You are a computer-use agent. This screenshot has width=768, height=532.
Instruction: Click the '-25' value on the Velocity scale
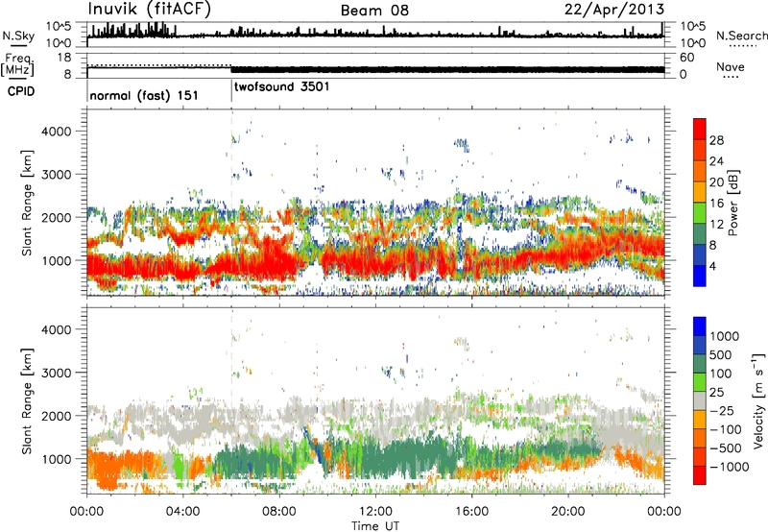(721, 410)
